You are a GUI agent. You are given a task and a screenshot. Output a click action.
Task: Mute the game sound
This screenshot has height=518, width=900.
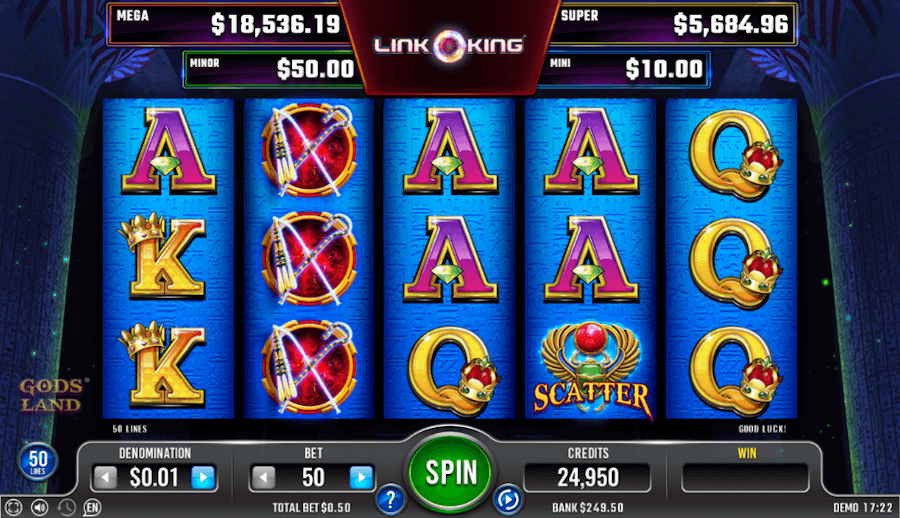coord(40,507)
